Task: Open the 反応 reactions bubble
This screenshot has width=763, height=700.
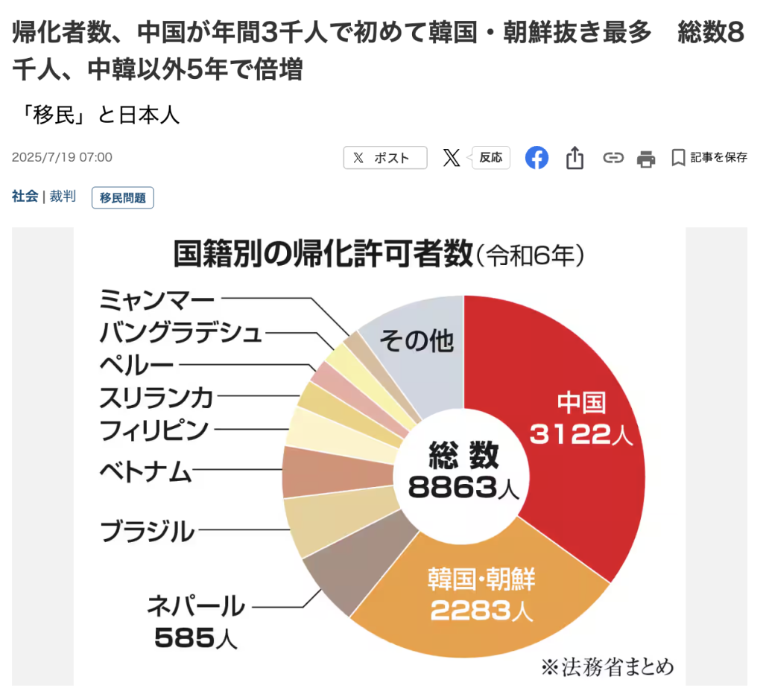Action: coord(490,158)
